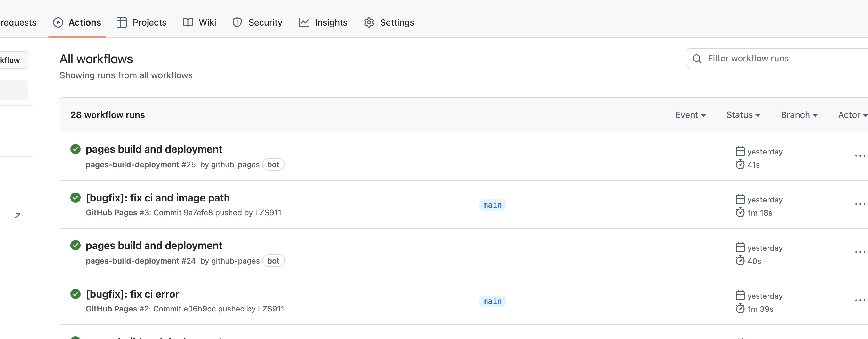
Task: Focus the Filter workflow runs field
Action: (777, 58)
